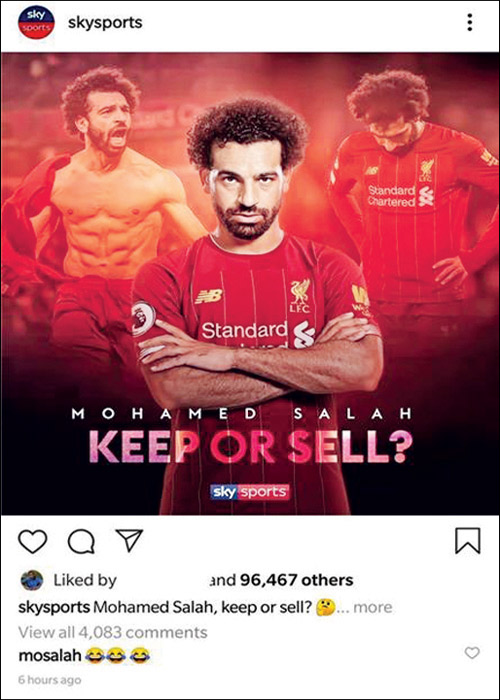Tap the Mohamed Salah post image
The height and width of the screenshot is (700, 500).
point(250,284)
